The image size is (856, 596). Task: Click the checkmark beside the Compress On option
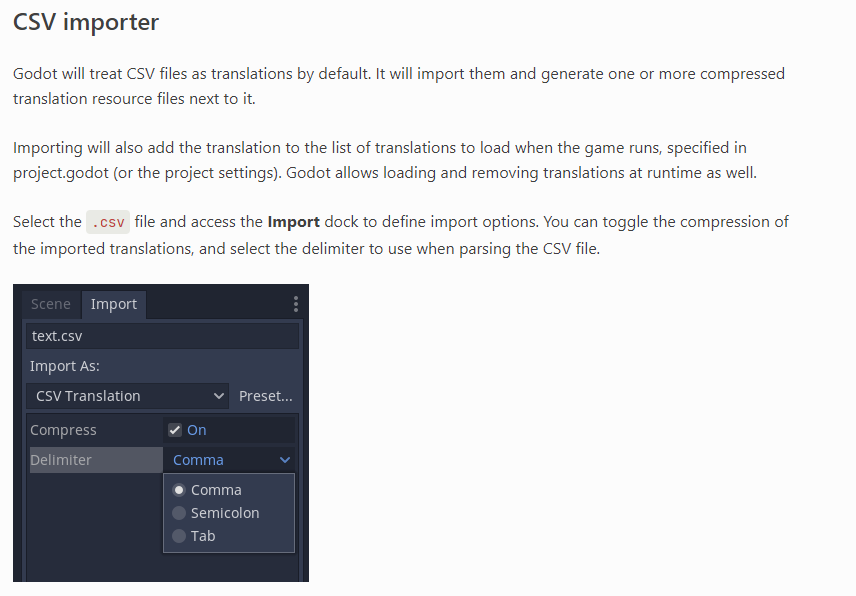(x=174, y=429)
